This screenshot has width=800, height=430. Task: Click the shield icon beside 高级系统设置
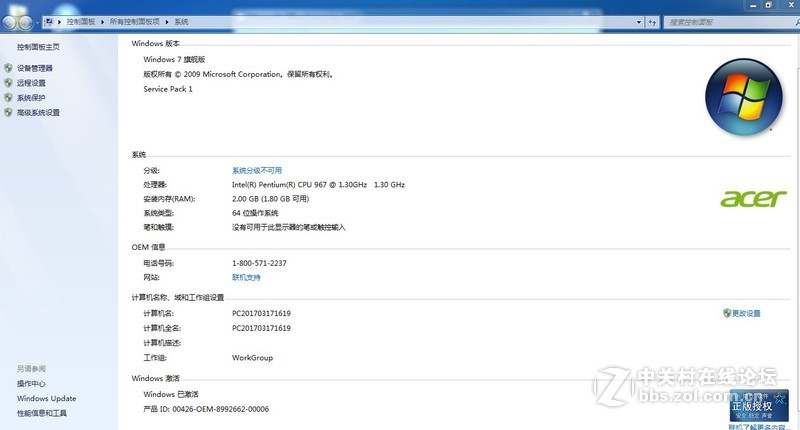(8, 112)
